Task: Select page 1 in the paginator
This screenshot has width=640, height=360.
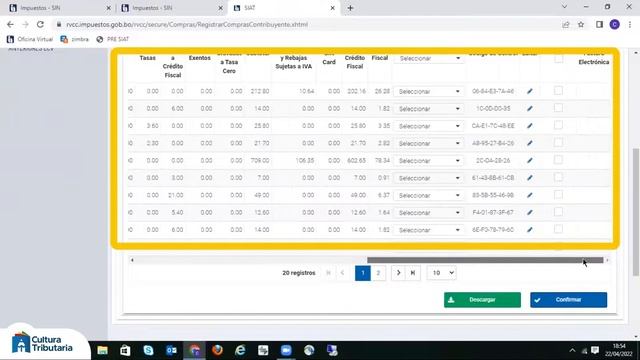Action: [362, 273]
